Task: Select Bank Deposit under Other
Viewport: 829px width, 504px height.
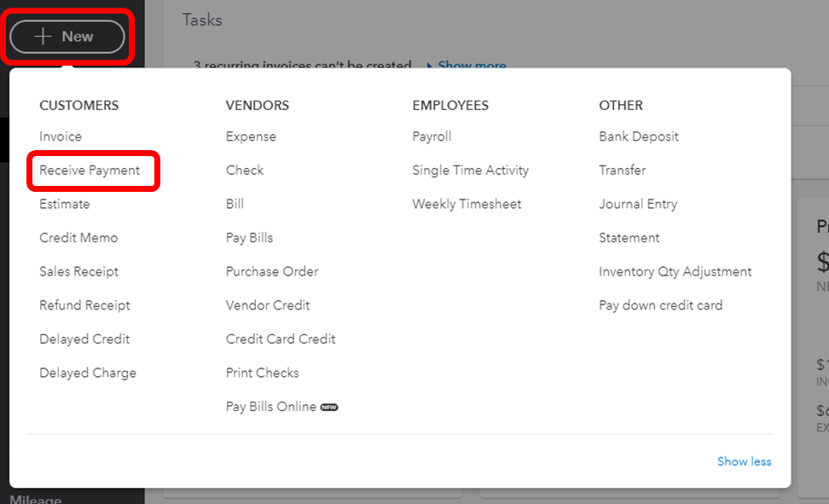Action: [639, 136]
